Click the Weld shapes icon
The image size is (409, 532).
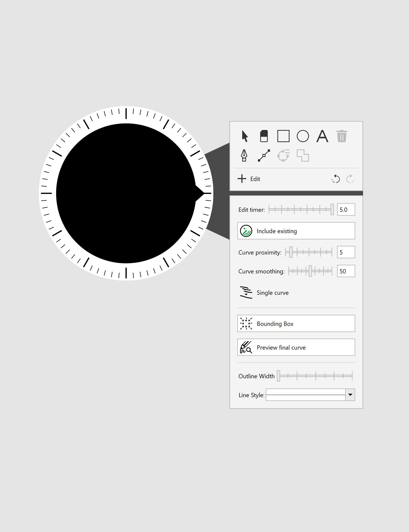[303, 155]
